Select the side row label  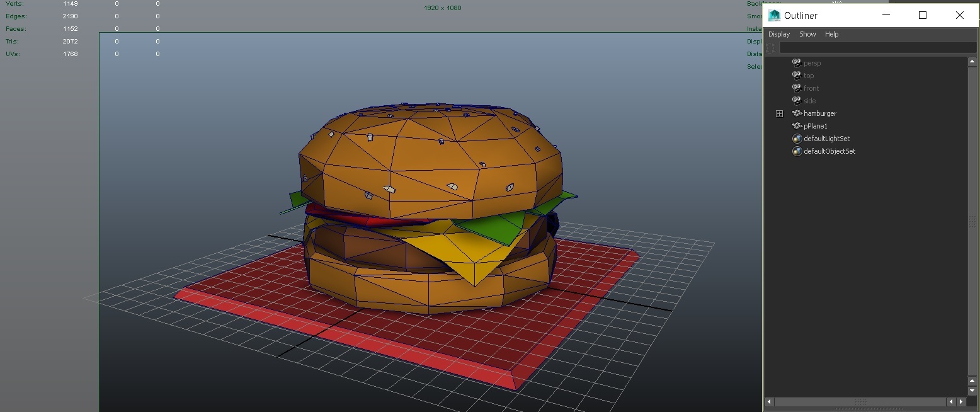[809, 101]
